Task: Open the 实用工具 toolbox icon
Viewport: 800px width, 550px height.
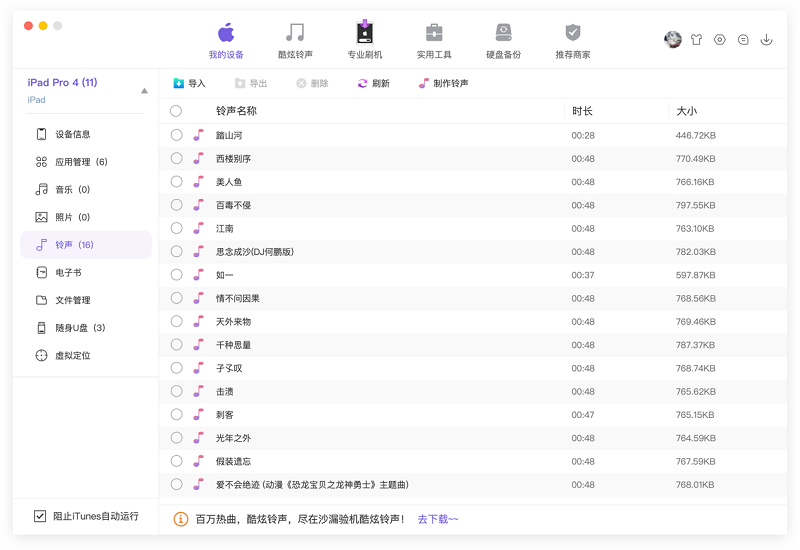Action: point(434,34)
